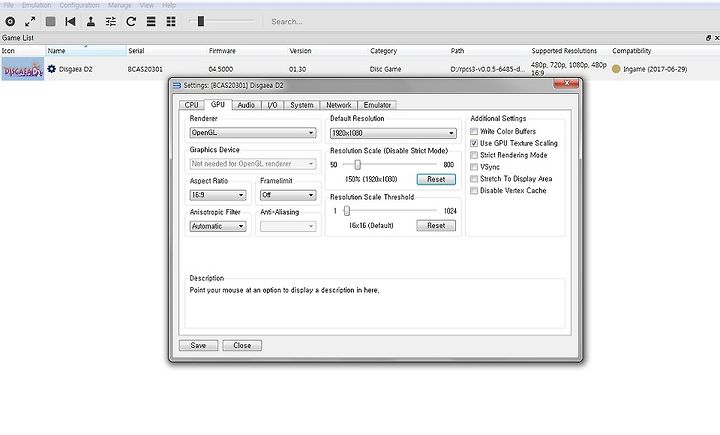Click the Boot Game disc icon
The height and width of the screenshot is (435, 720).
pyautogui.click(x=10, y=22)
